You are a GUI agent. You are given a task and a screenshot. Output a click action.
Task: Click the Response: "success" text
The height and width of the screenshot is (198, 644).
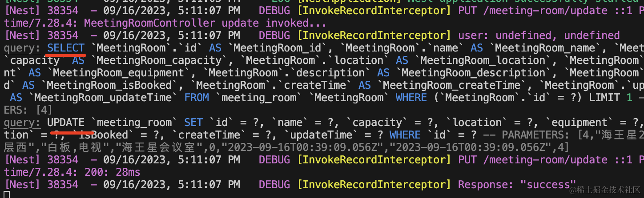[x=517, y=184]
